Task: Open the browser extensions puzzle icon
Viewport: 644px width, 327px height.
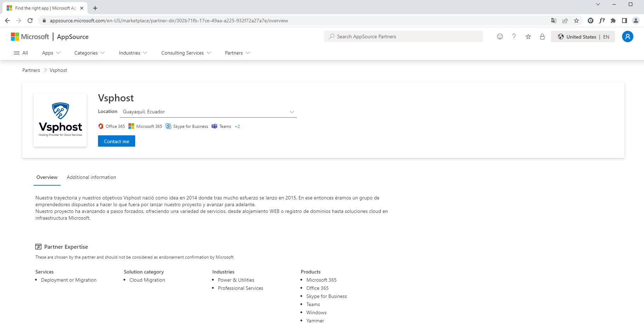Action: pyautogui.click(x=613, y=21)
